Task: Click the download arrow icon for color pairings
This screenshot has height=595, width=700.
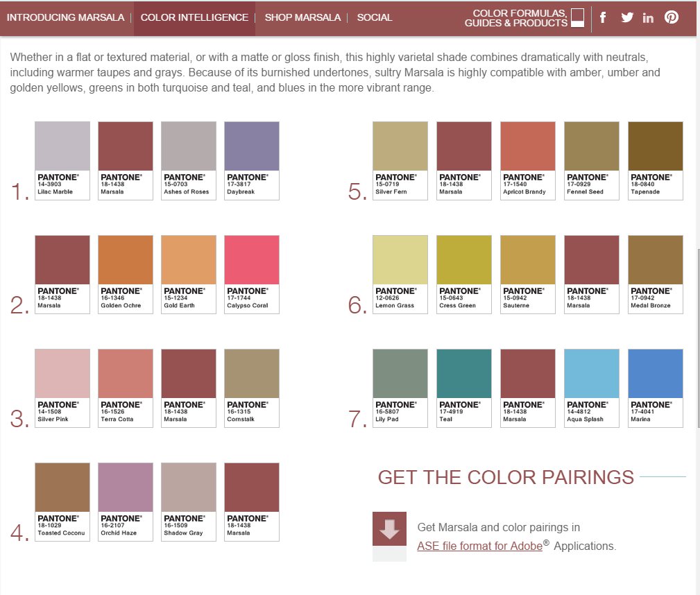Action: 389,529
